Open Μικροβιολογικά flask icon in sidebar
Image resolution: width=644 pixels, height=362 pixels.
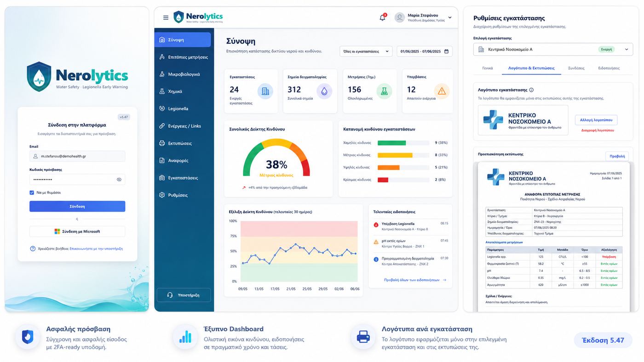[x=162, y=74]
